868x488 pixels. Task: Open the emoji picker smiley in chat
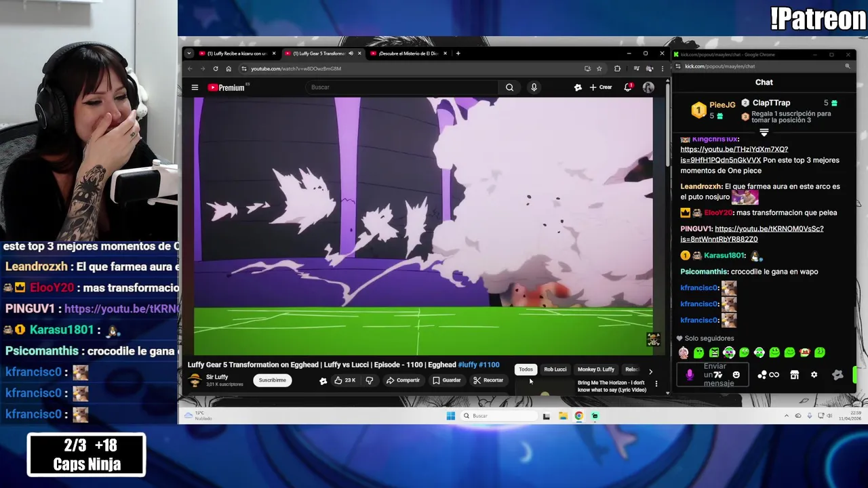point(736,375)
